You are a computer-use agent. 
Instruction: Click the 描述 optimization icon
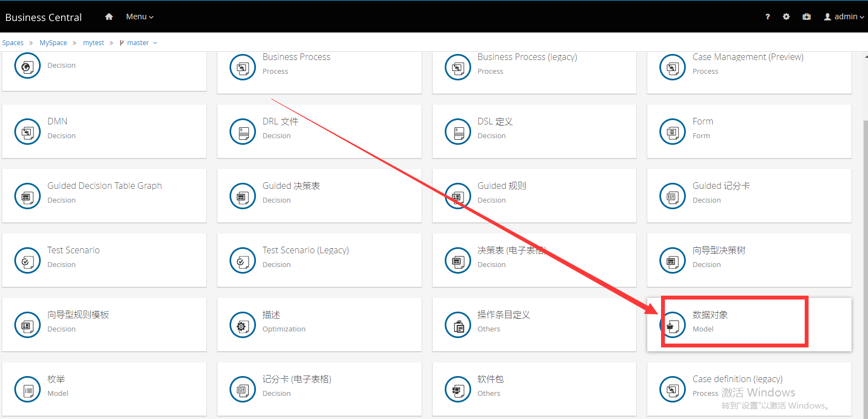pos(243,325)
